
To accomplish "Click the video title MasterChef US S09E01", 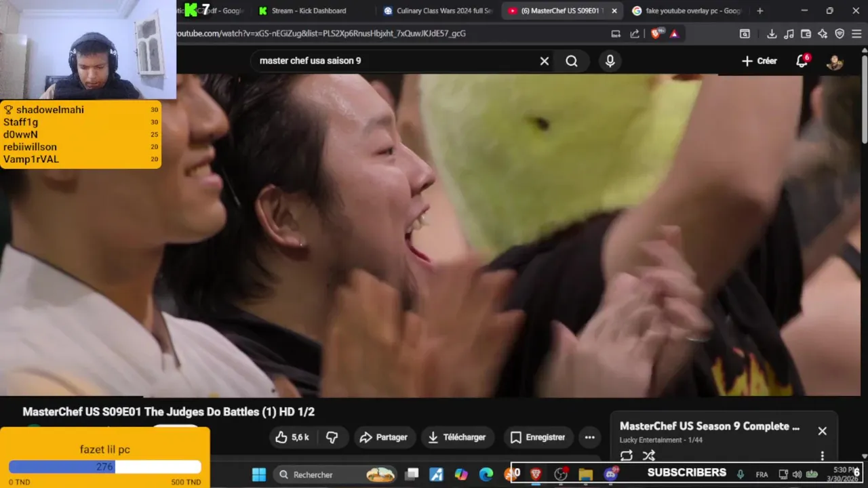I will pos(169,412).
